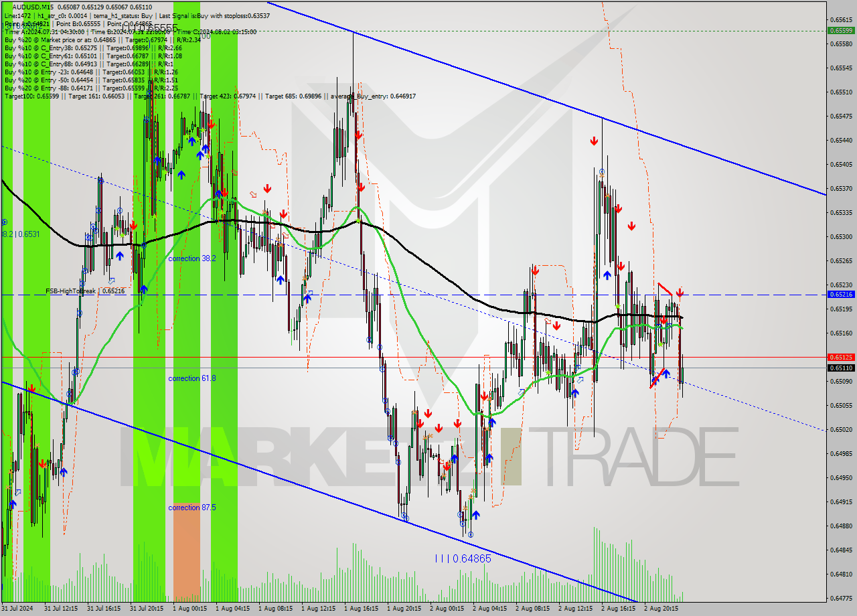Click the AUDUSD,M15 chart title text
This screenshot has width=857, height=616.
click(x=33, y=7)
